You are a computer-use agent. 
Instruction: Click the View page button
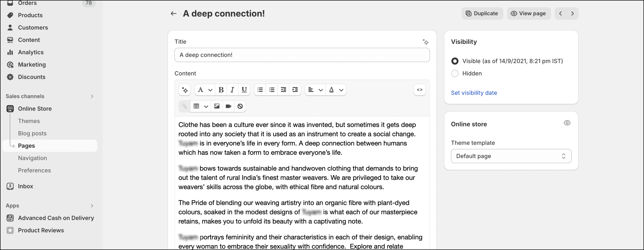point(529,13)
